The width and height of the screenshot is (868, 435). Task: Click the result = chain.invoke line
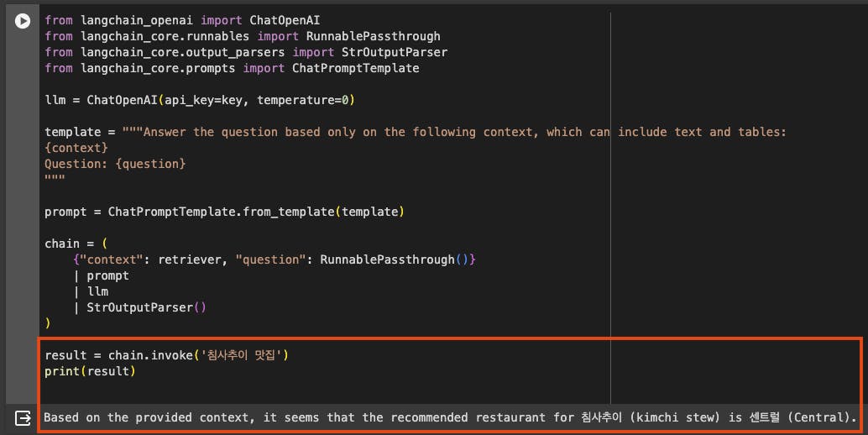coord(166,355)
